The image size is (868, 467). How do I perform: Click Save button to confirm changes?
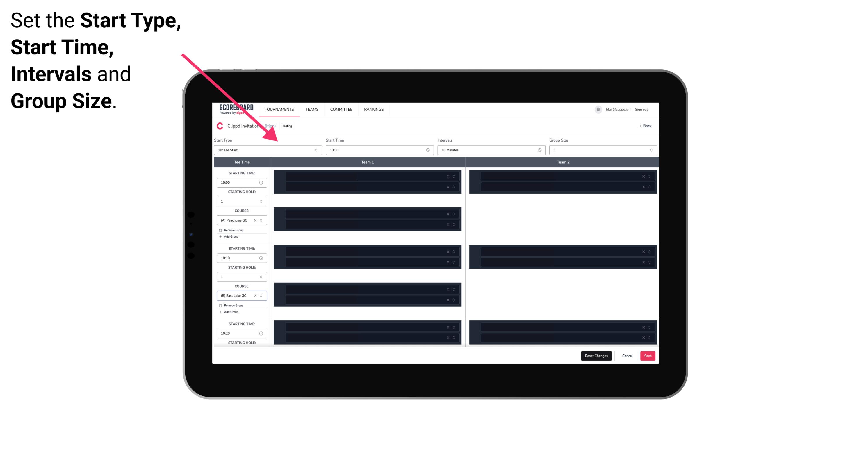click(648, 355)
